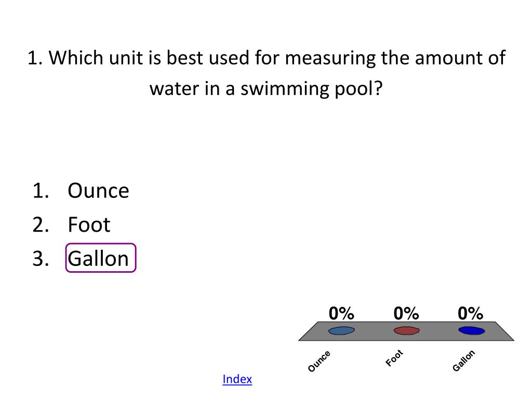The image size is (532, 399).
Task: Click the rotated Ounce chart label
Action: click(319, 362)
